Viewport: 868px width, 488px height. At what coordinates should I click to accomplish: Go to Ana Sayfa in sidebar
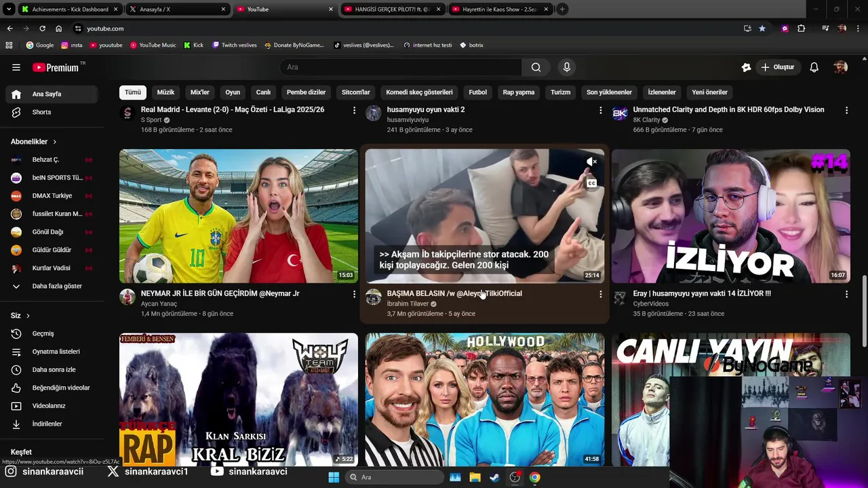[52, 94]
